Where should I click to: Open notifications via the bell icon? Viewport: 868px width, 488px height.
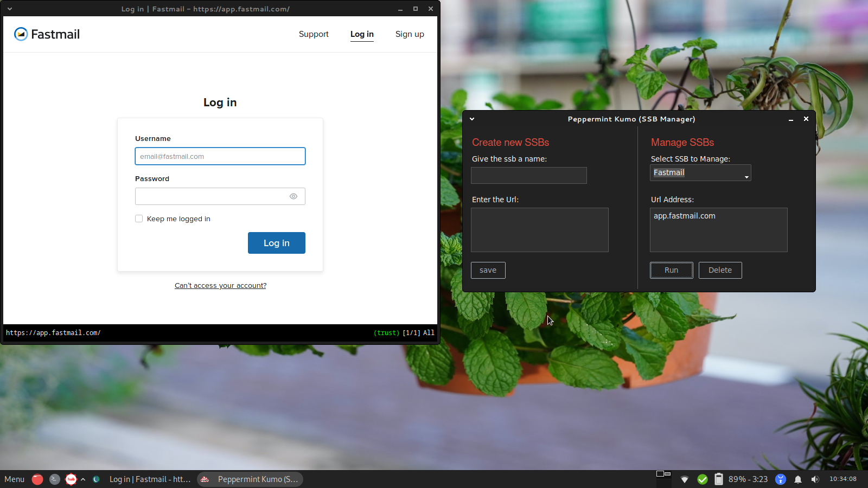pos(798,479)
